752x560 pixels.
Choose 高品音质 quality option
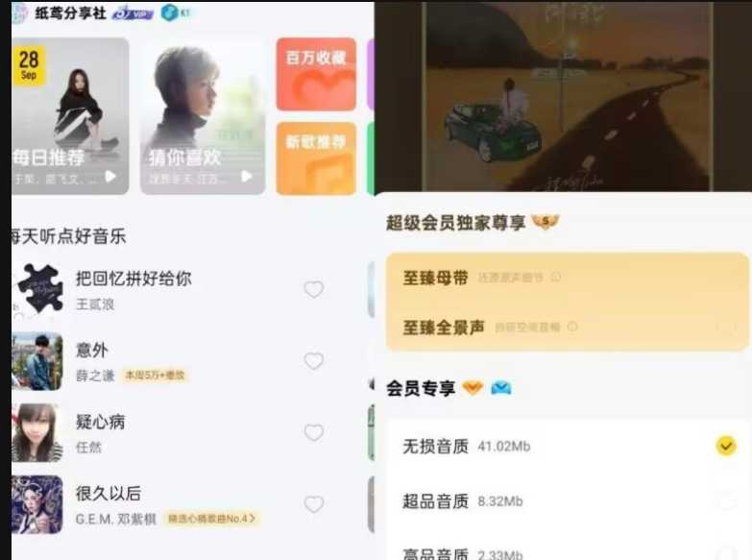(567, 552)
